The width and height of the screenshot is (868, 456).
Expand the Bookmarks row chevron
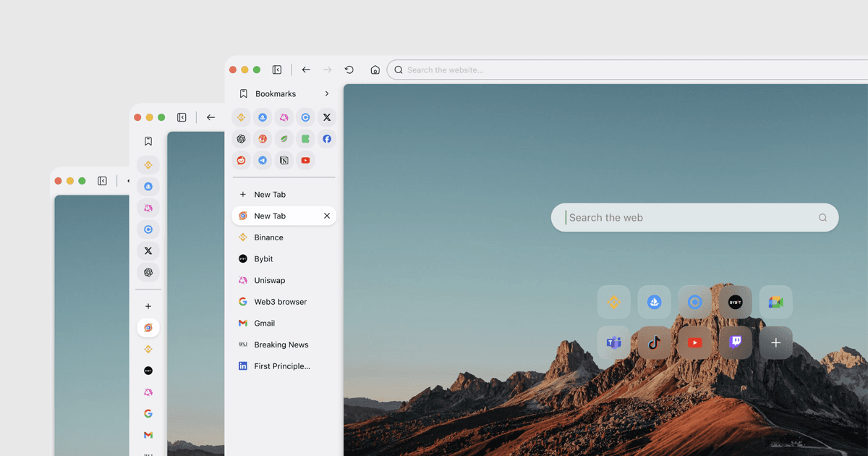327,93
